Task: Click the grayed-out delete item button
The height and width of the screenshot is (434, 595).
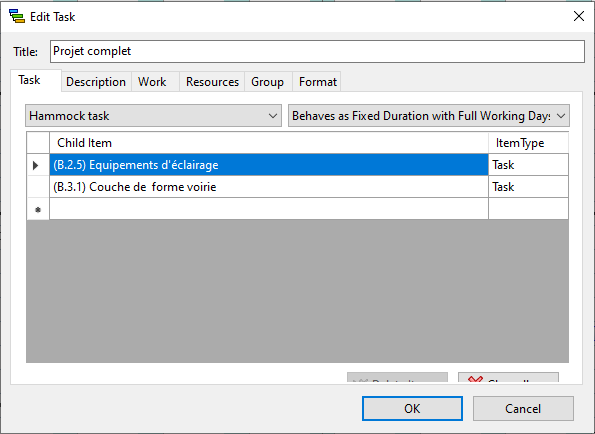Action: coord(397,377)
